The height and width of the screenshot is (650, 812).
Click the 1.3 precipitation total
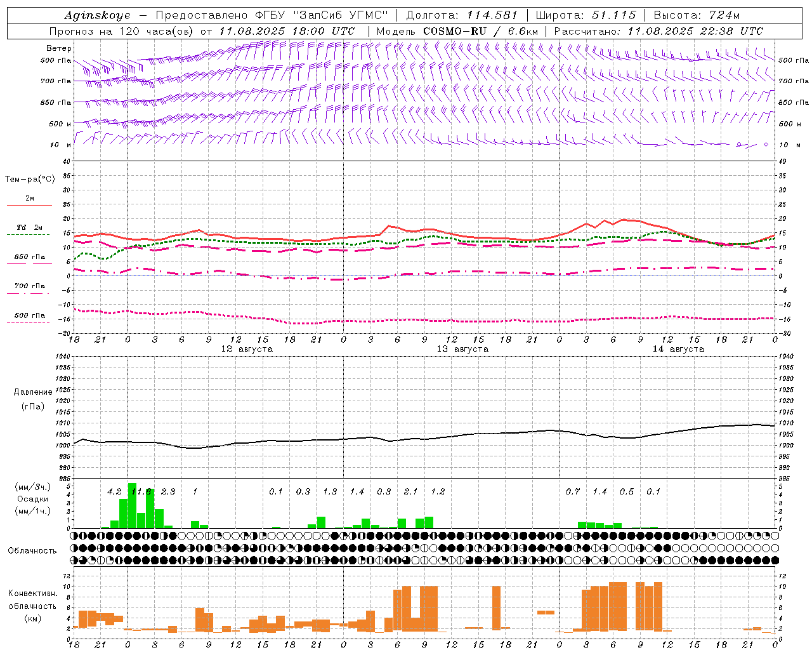[330, 491]
